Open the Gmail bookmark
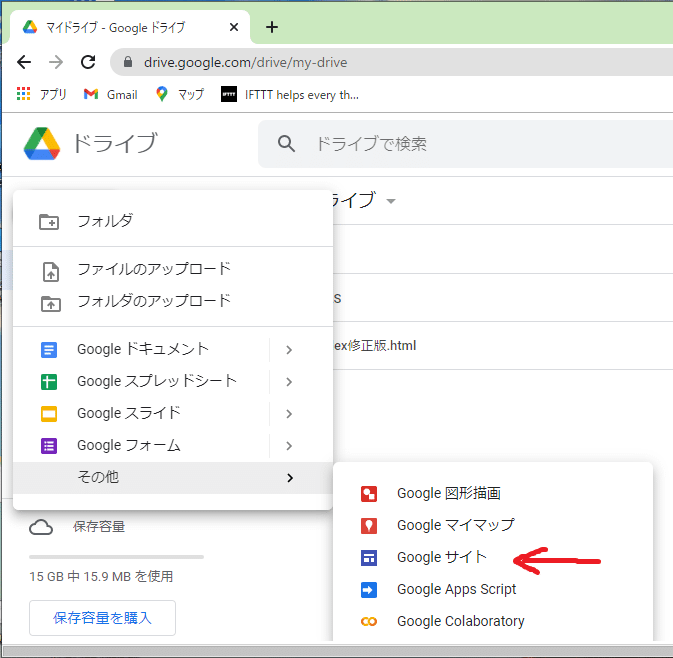 click(x=111, y=94)
